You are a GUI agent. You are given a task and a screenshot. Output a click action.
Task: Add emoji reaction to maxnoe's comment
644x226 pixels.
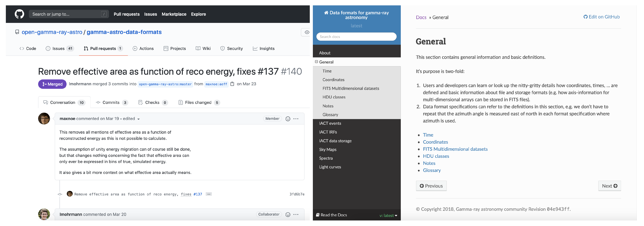288,119
